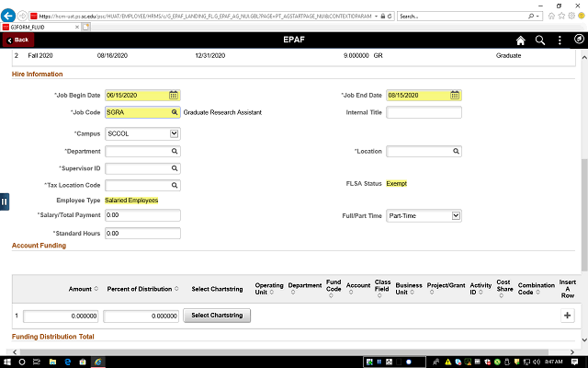Expand the Campus dropdown
Image resolution: width=588 pixels, height=368 pixels.
pyautogui.click(x=174, y=133)
